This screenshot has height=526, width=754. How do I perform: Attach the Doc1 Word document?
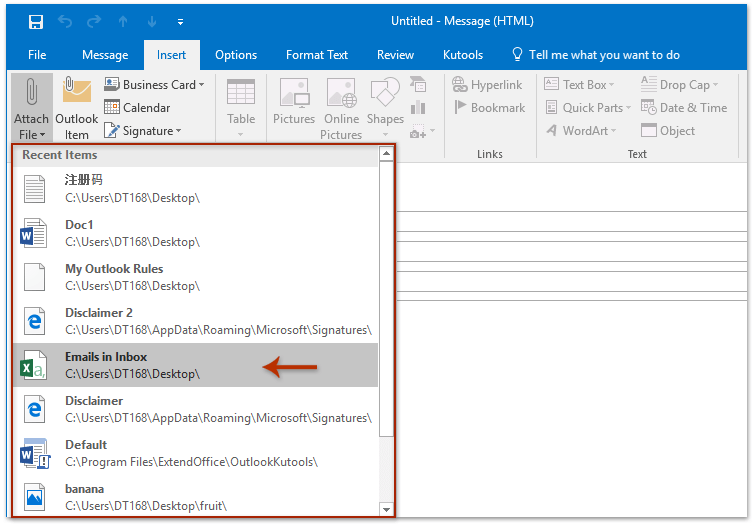point(195,233)
